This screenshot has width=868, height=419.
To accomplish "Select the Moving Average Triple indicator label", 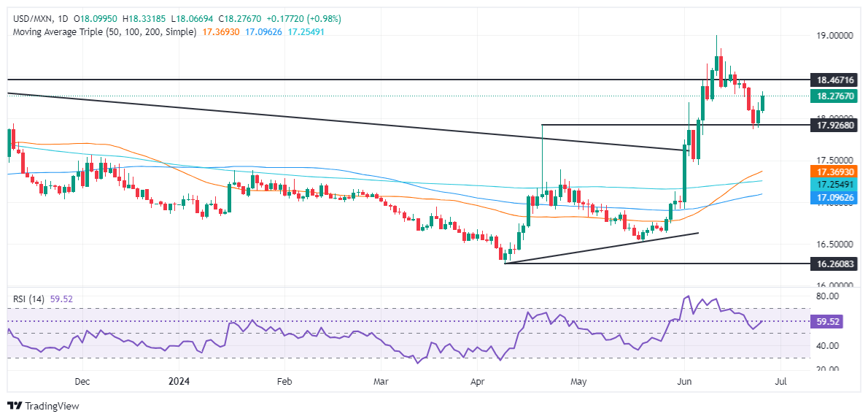I will (x=104, y=32).
